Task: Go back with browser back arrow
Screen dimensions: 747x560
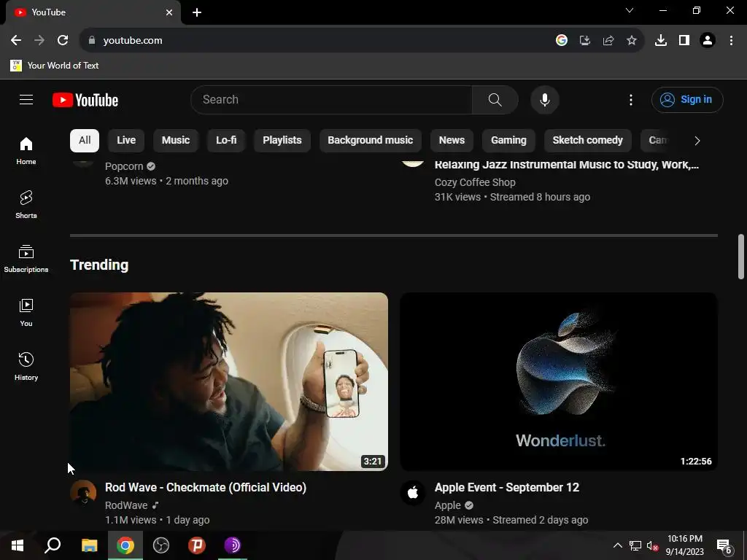Action: [x=16, y=41]
